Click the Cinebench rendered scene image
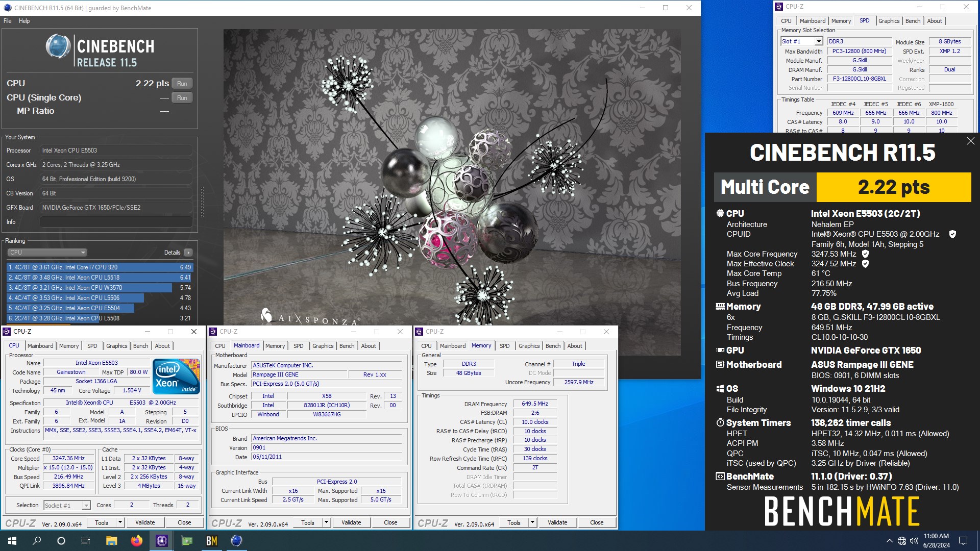980x551 pixels. (x=452, y=192)
